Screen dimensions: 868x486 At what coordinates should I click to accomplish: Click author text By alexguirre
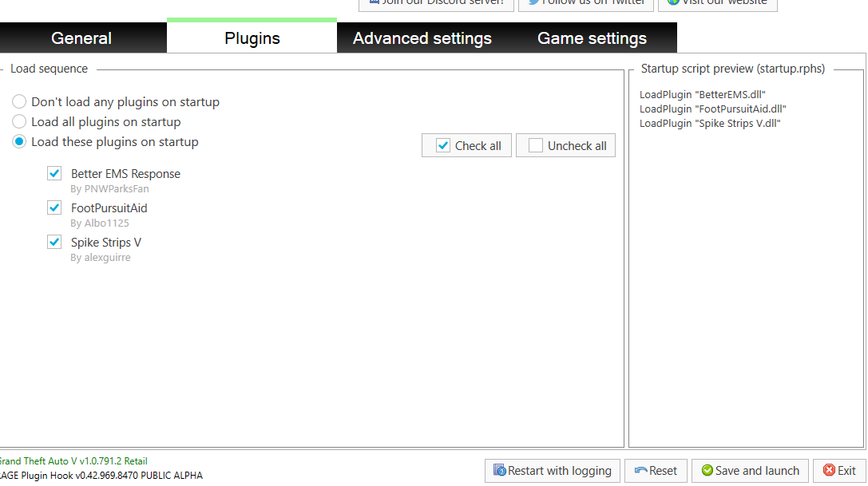(100, 258)
